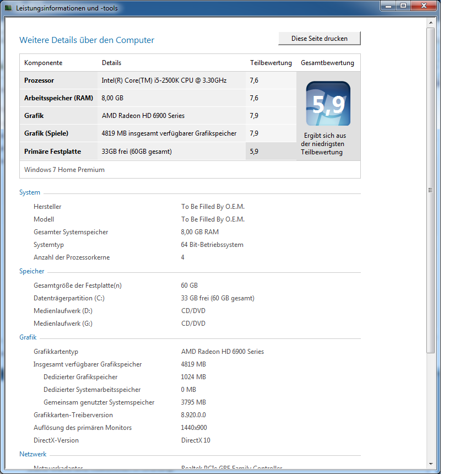This screenshot has height=474, width=476.
Task: Click 'Datenträgerpartition (C:)' label
Action: [x=69, y=299]
